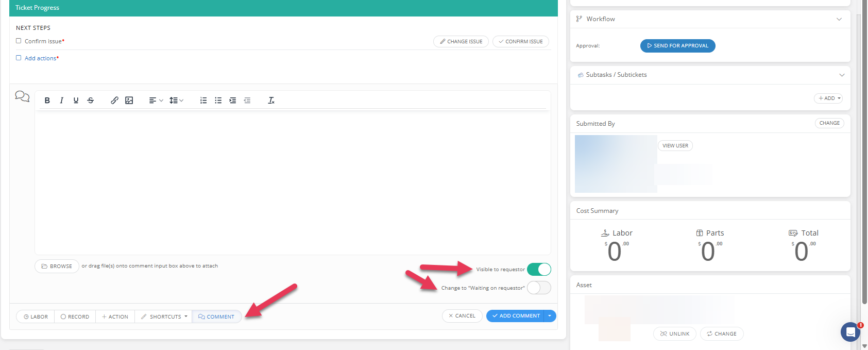
Task: Open the Add Comment split-button arrow
Action: click(550, 316)
